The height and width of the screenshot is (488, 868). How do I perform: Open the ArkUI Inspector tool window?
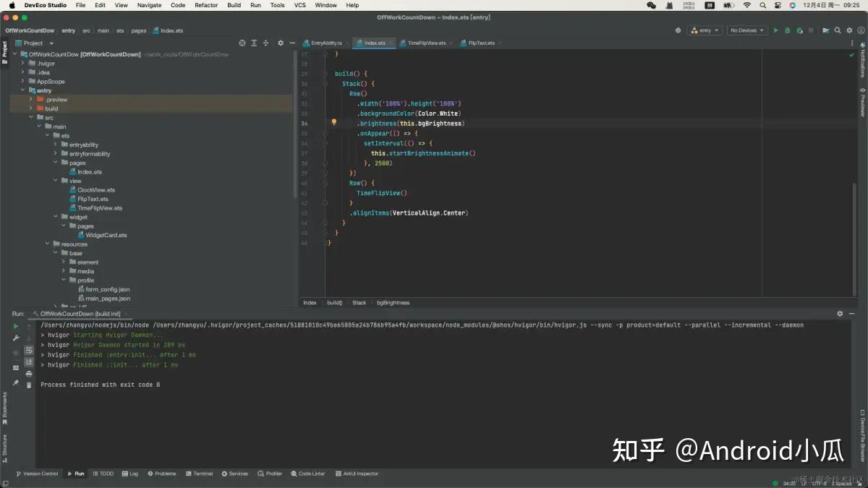coord(357,474)
